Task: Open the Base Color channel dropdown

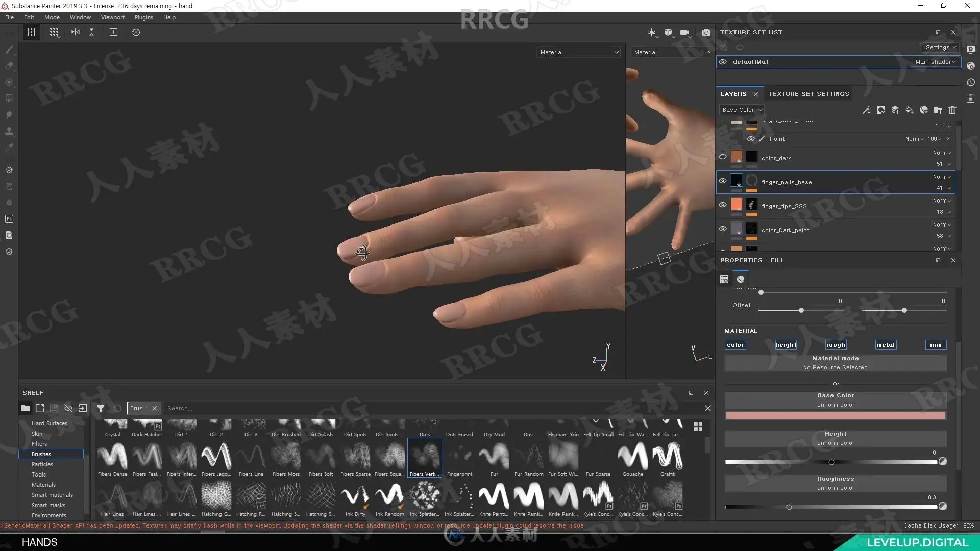Action: point(742,110)
